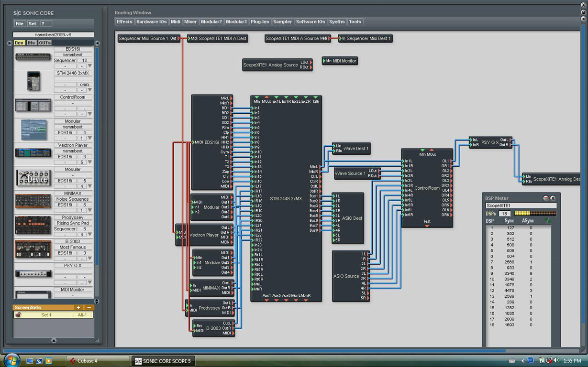
Task: Expand the EDS16i device row dropdown arrow
Action: tap(89, 66)
